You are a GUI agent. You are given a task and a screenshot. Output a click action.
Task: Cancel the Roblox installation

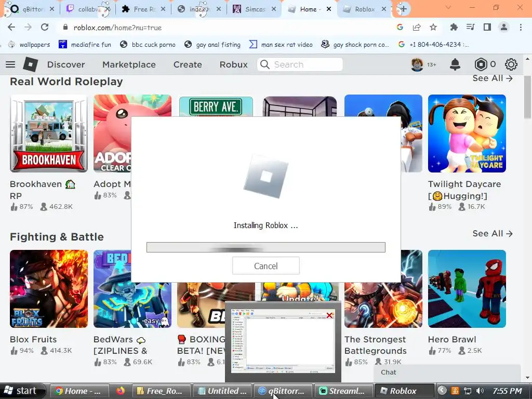click(265, 265)
